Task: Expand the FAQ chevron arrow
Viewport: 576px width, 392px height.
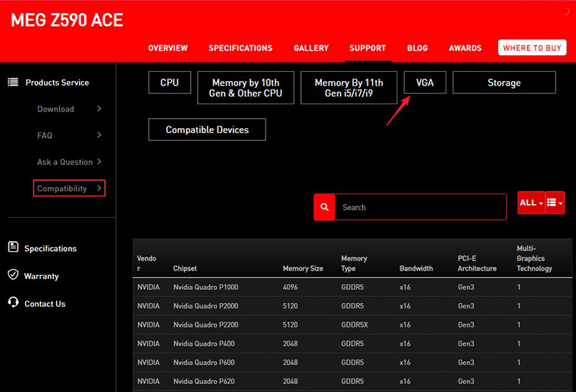Action: point(99,135)
